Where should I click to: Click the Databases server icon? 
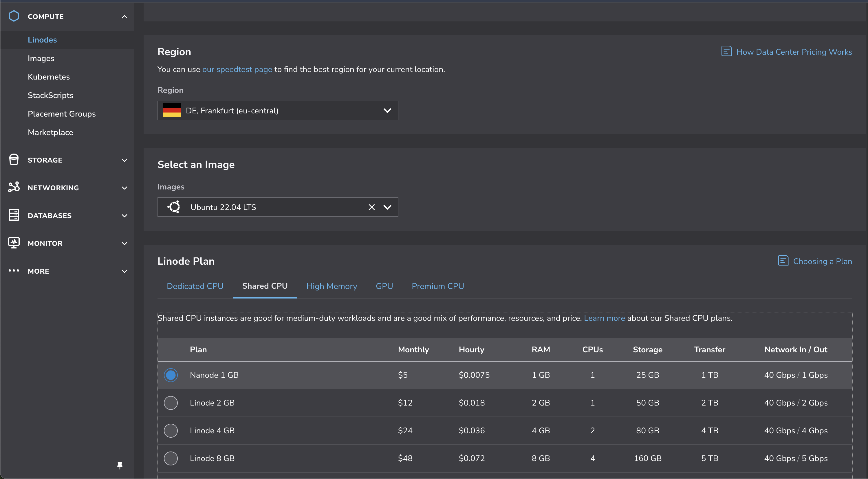14,215
